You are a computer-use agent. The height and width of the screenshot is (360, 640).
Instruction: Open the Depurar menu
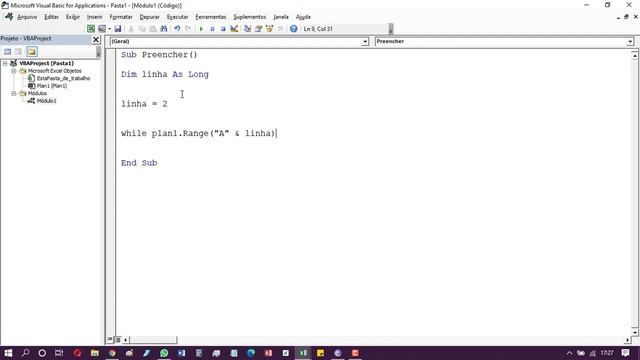tap(149, 17)
